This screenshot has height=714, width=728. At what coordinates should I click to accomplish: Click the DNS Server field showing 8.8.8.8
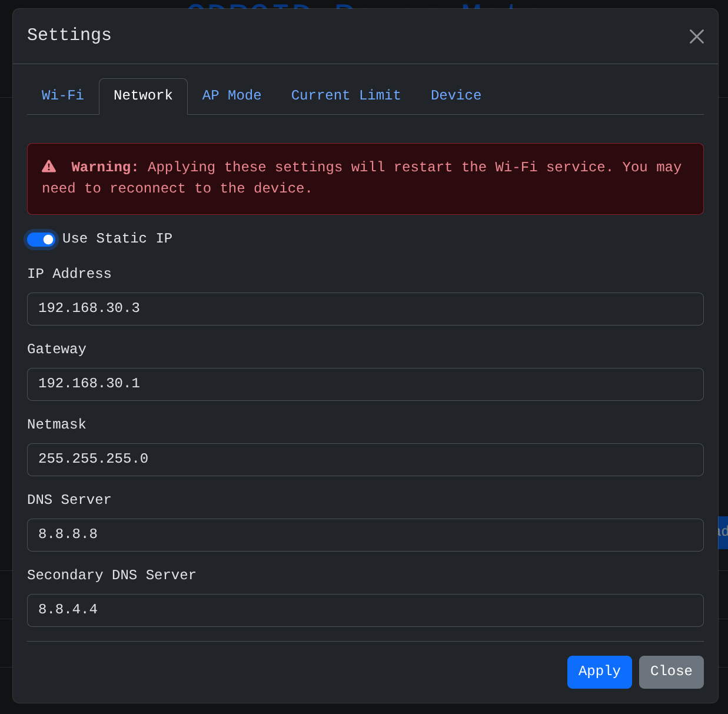point(365,535)
